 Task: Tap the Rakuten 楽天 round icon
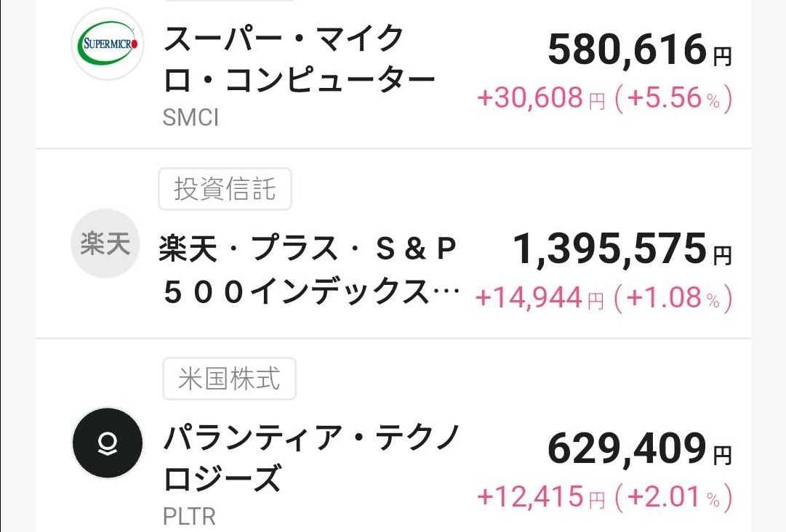(x=105, y=243)
